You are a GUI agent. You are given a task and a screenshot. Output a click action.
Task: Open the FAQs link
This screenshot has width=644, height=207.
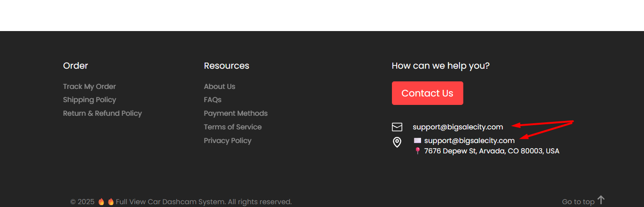click(212, 100)
